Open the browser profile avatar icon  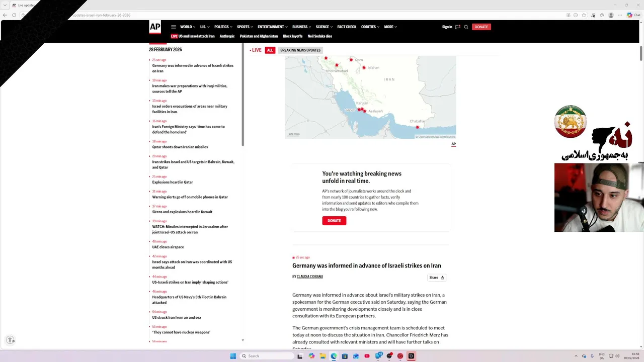611,15
